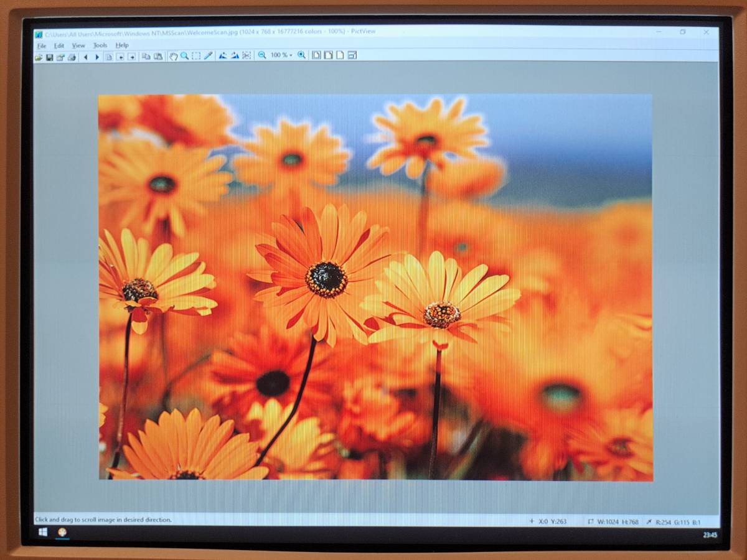This screenshot has height=560, width=747.
Task: Go to previous image with left arrow
Action: (86, 57)
